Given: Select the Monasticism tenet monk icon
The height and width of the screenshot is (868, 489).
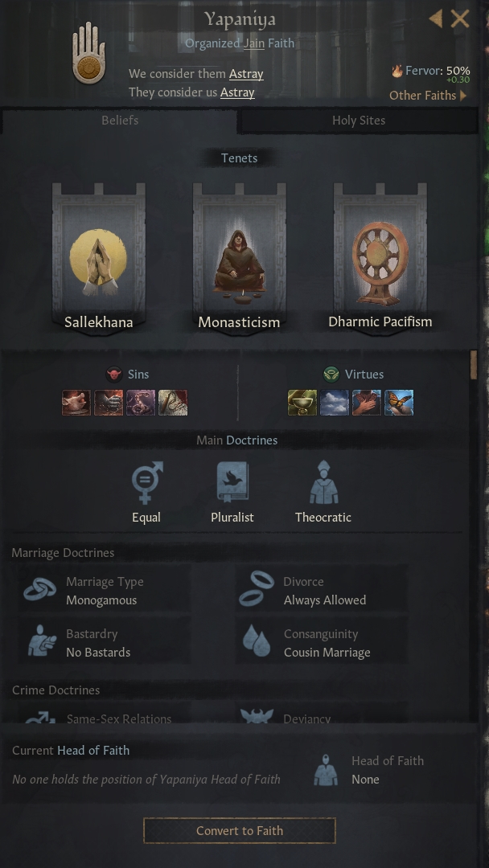Looking at the screenshot, I should 239,264.
